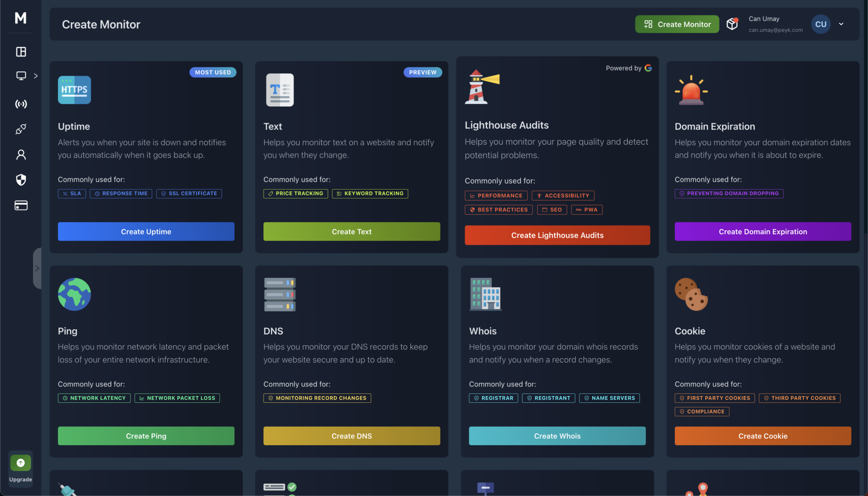Click the SEO tag
The image size is (868, 496).
pyautogui.click(x=552, y=209)
